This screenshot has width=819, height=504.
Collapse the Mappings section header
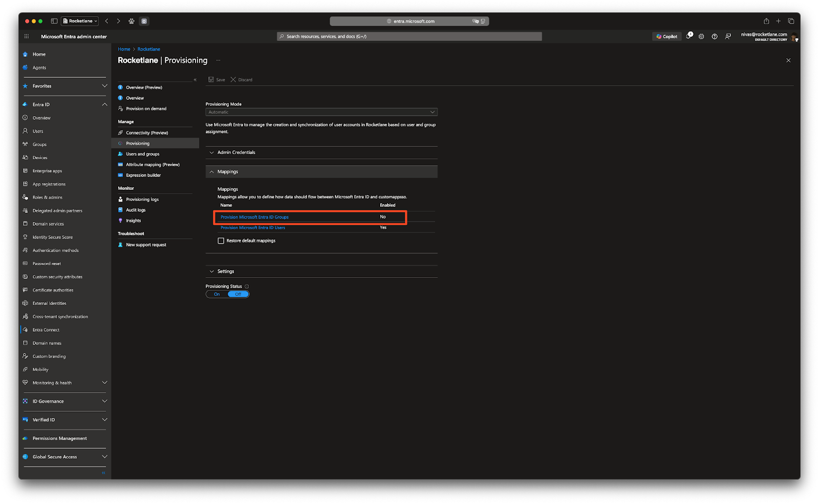click(321, 172)
